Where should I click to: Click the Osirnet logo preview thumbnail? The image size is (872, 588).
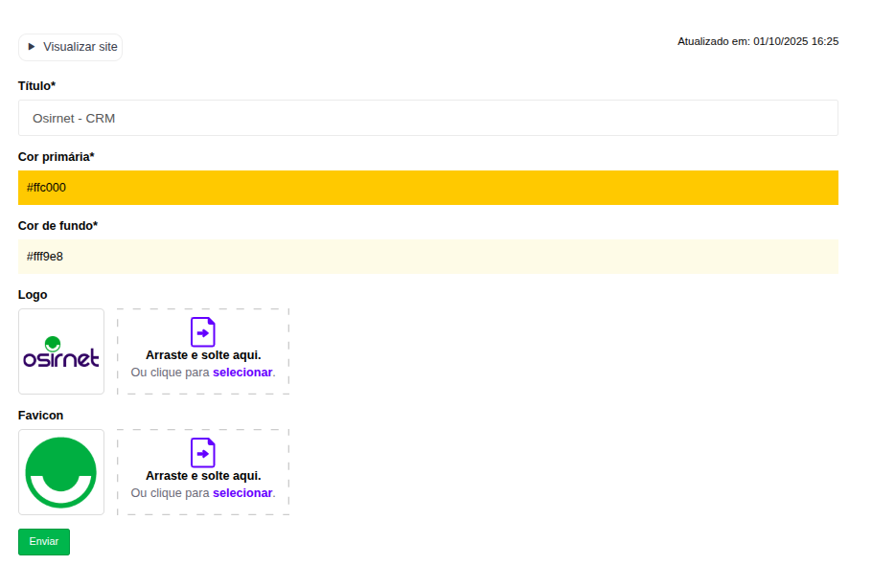tap(61, 351)
